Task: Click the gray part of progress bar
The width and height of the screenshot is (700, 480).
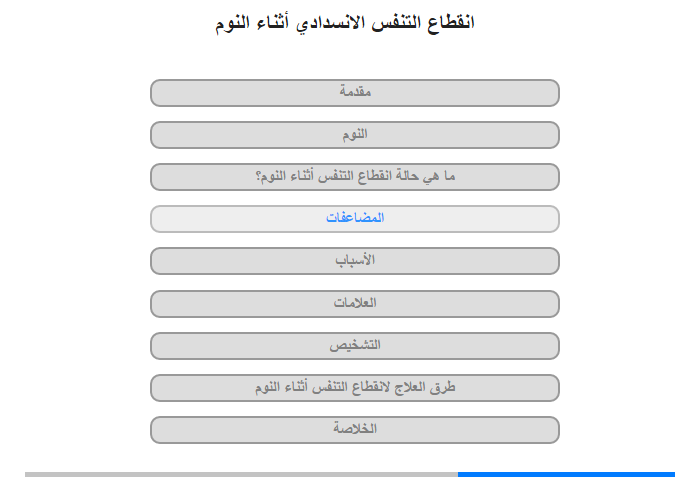Action: pyautogui.click(x=242, y=474)
